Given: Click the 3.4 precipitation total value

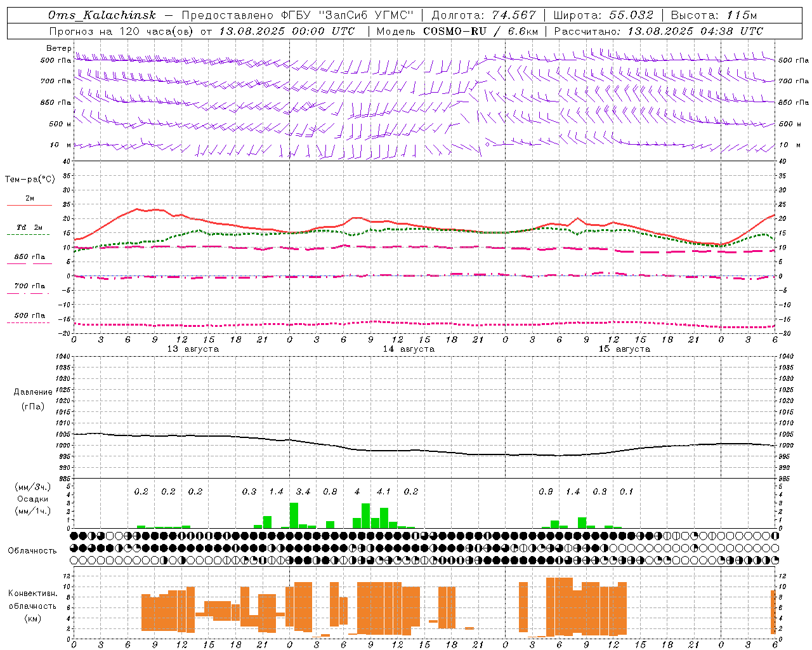Looking at the screenshot, I should click(303, 491).
